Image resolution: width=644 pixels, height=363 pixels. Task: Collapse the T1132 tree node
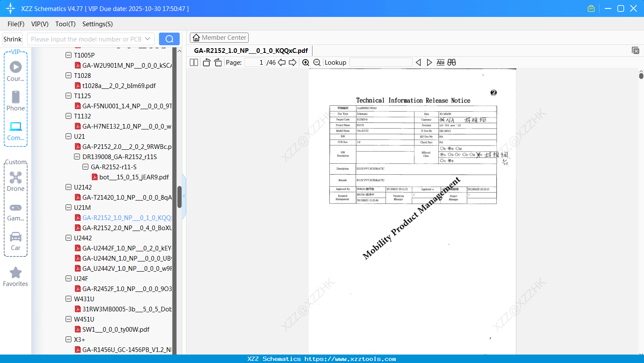[x=69, y=116]
